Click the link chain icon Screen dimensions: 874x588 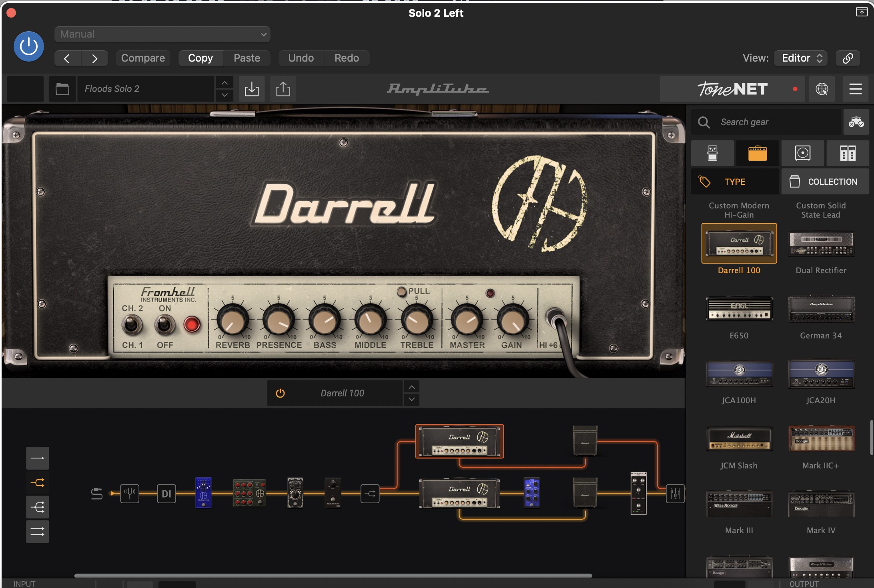point(848,58)
